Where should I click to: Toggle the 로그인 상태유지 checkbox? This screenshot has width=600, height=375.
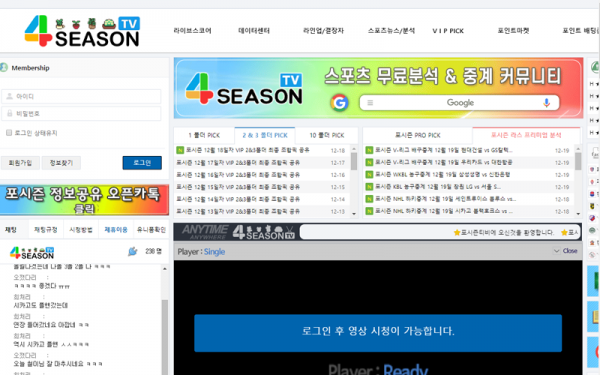pyautogui.click(x=9, y=133)
